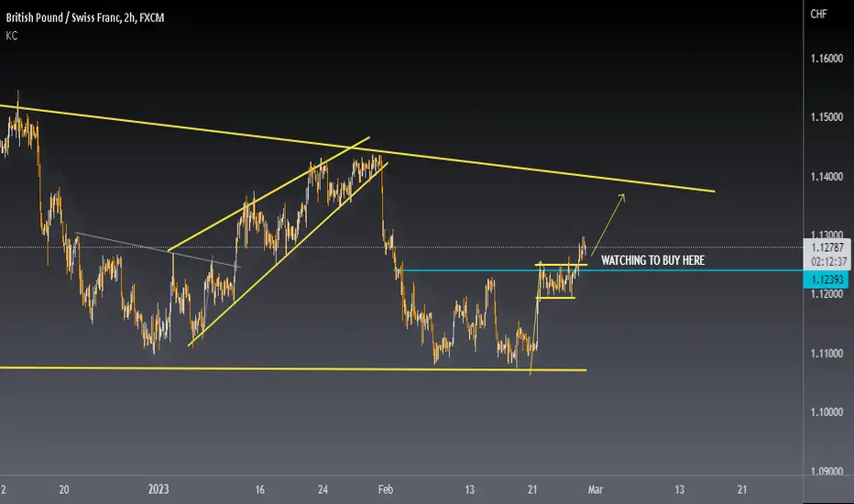
Task: Select the KC indicator label
Action: (11, 36)
